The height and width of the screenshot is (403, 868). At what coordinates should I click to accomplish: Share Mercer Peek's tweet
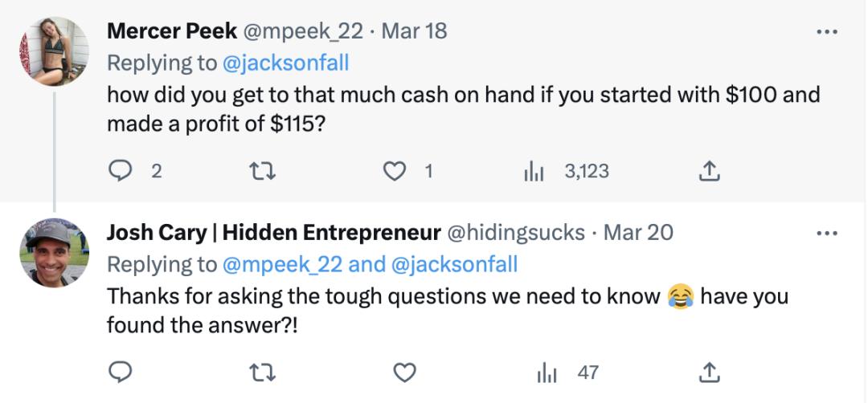pyautogui.click(x=709, y=171)
